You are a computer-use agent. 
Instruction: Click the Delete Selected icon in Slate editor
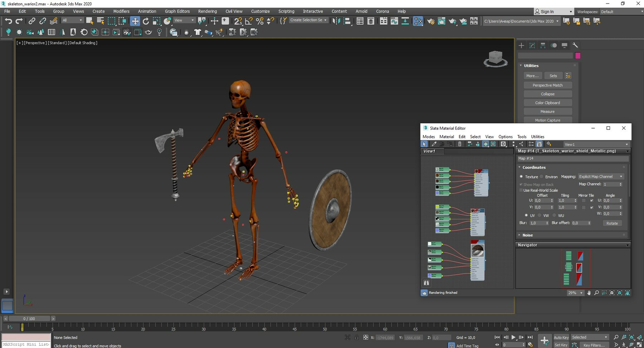[x=460, y=144]
